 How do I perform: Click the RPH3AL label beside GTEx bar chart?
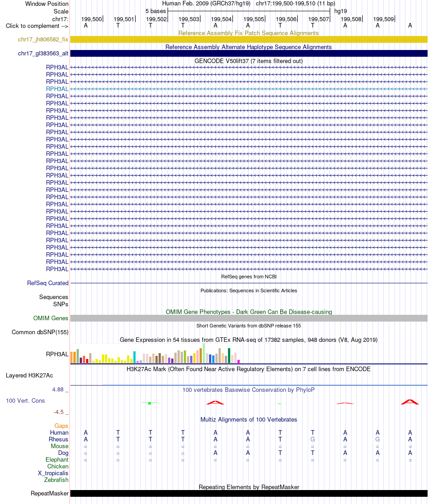tap(57, 354)
